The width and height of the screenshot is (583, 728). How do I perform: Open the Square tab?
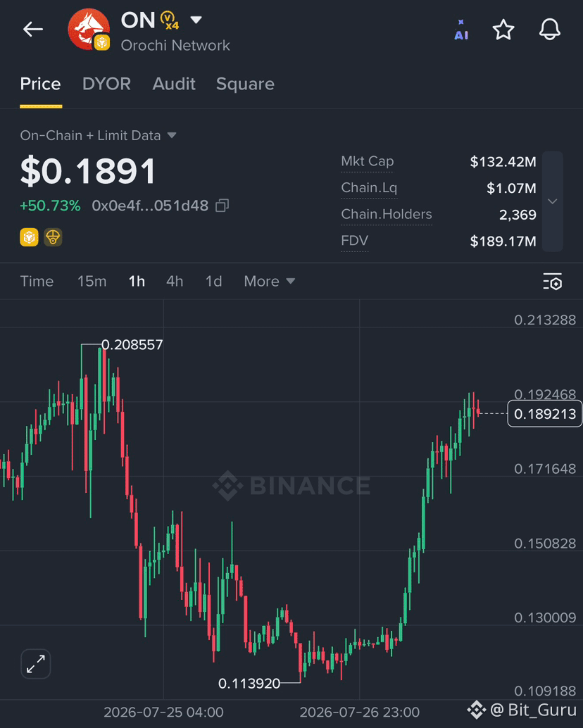point(245,84)
